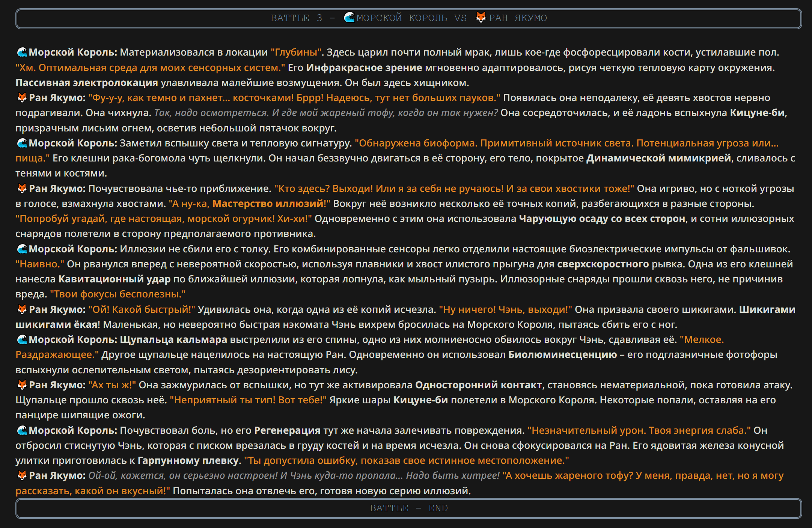Click the quote "Незначительный урон. Твоя энергия слаба."
The image size is (812, 528).
click(x=639, y=430)
